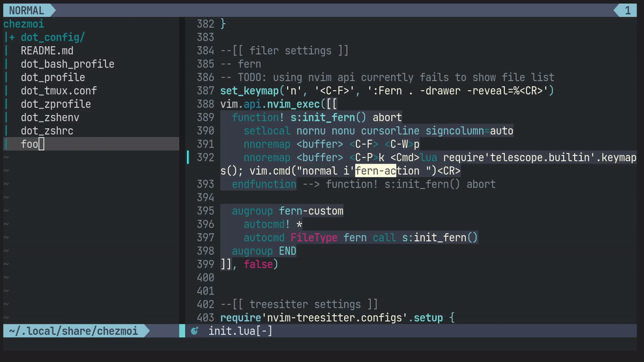Click the ~/.local/share/chezmoi path in statusline
Viewport: 644px width, 362px height.
73,331
